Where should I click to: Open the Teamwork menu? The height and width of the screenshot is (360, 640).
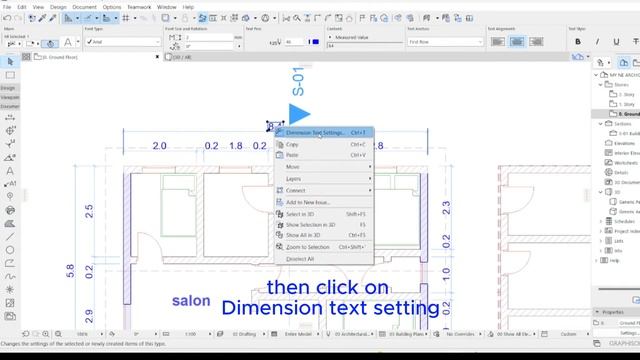(x=139, y=7)
